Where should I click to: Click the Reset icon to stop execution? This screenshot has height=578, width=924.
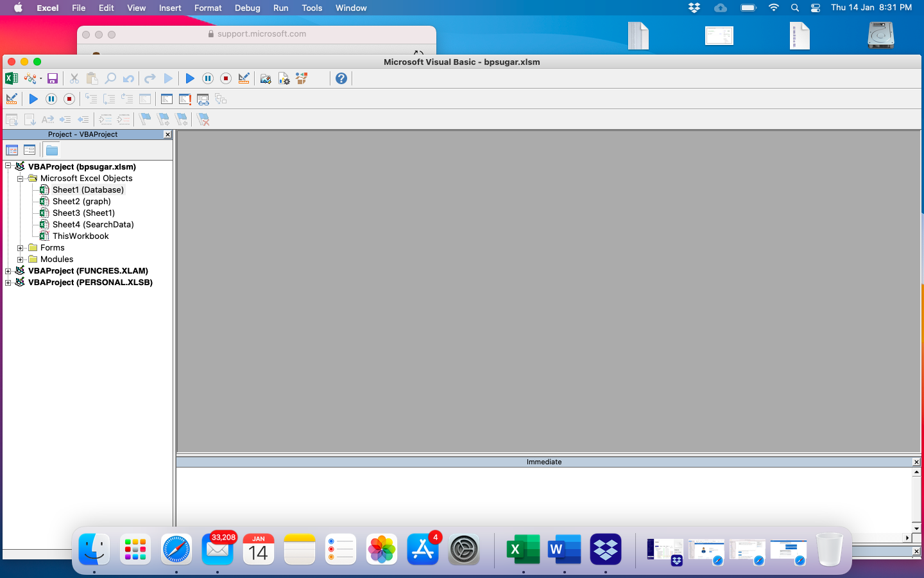(x=225, y=78)
